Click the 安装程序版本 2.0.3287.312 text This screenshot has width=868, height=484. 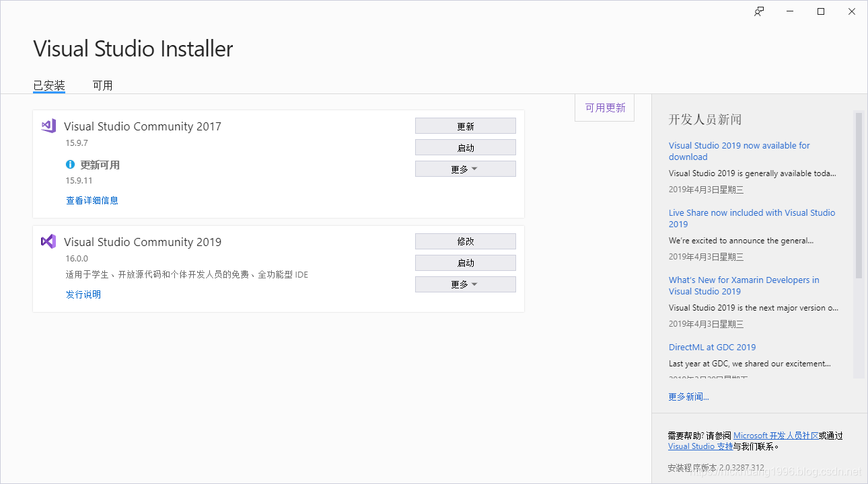(x=716, y=468)
